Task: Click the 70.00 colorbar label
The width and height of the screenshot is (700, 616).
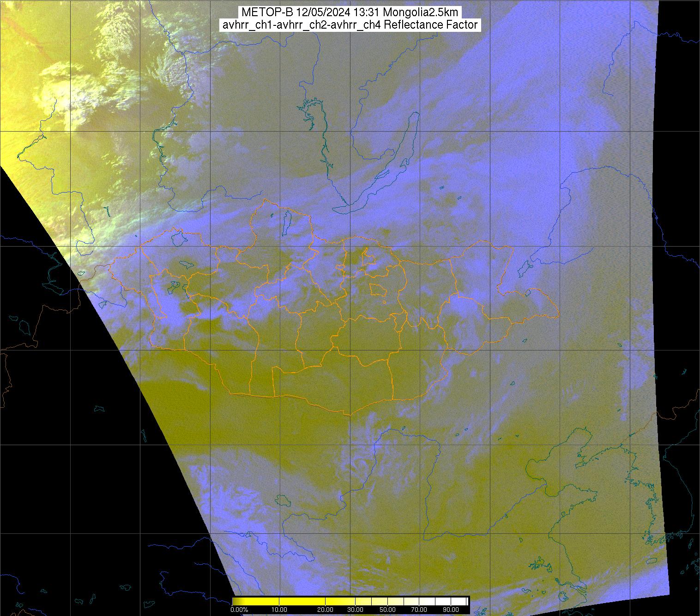Action: click(x=419, y=610)
